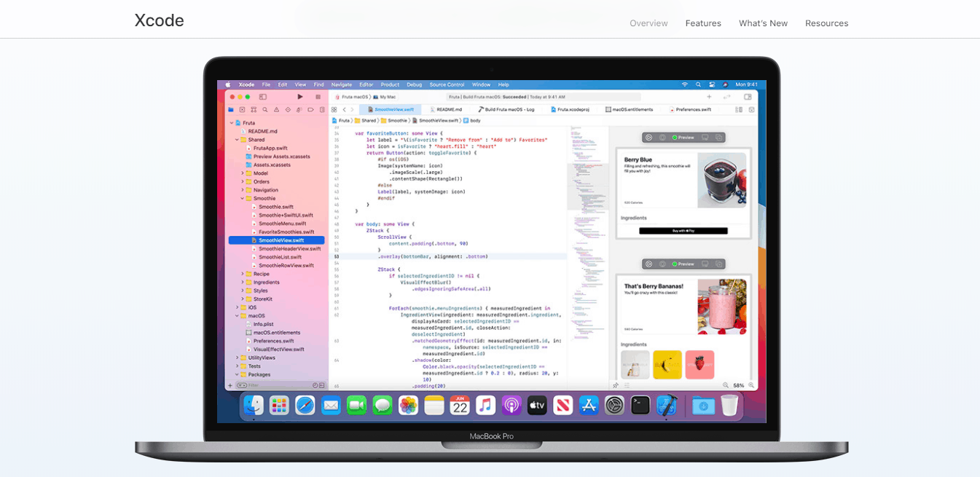Open the Overview link in page navigation

click(x=648, y=23)
